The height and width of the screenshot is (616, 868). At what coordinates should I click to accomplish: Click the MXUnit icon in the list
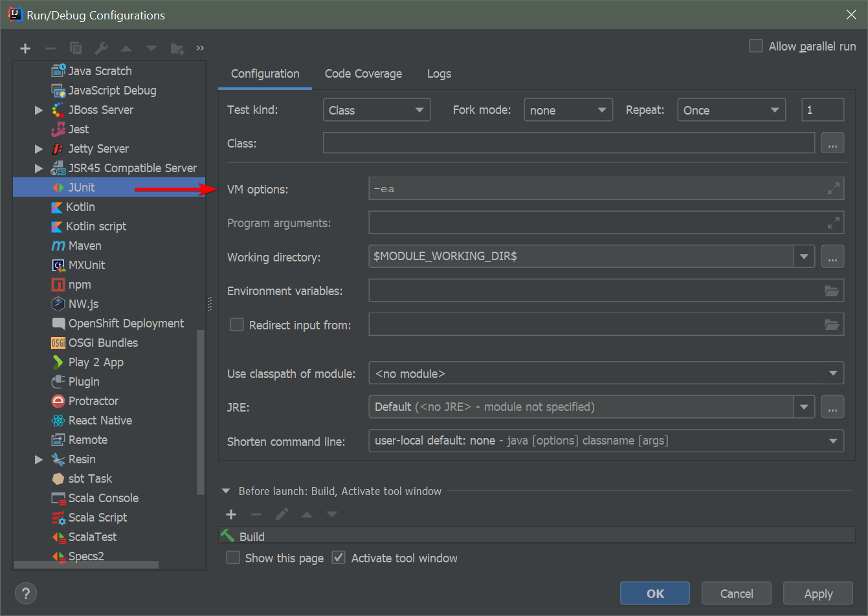pyautogui.click(x=58, y=265)
